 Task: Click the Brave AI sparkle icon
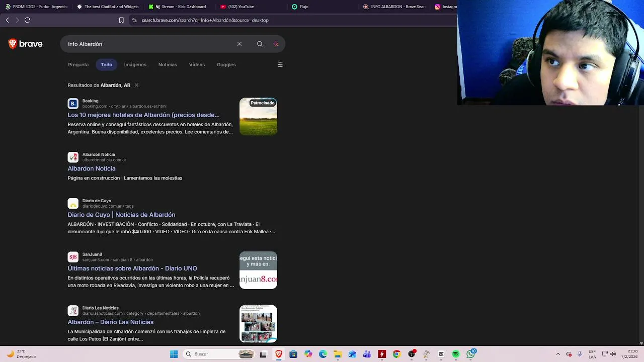[x=276, y=44]
